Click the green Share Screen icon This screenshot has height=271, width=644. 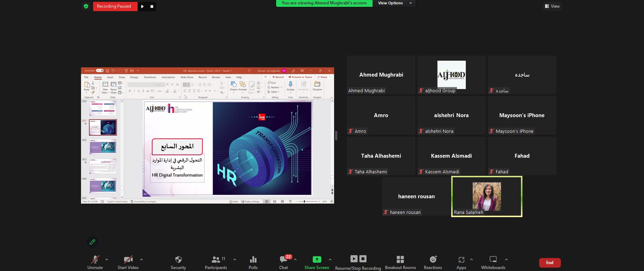point(317,260)
